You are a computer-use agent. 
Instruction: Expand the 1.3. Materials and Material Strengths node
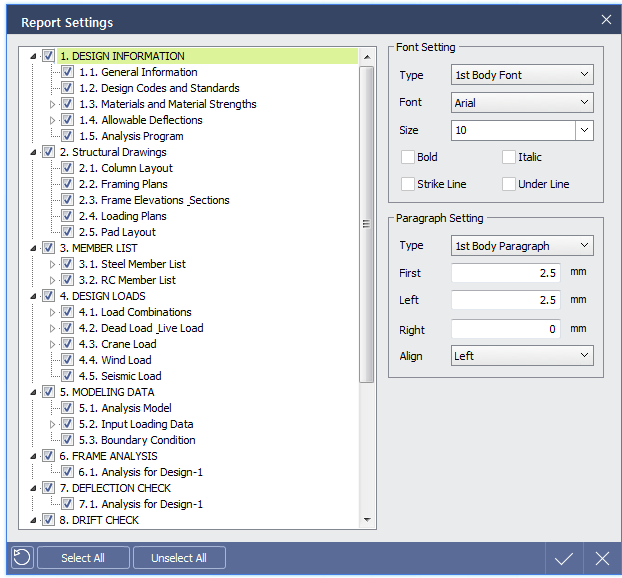click(x=53, y=104)
